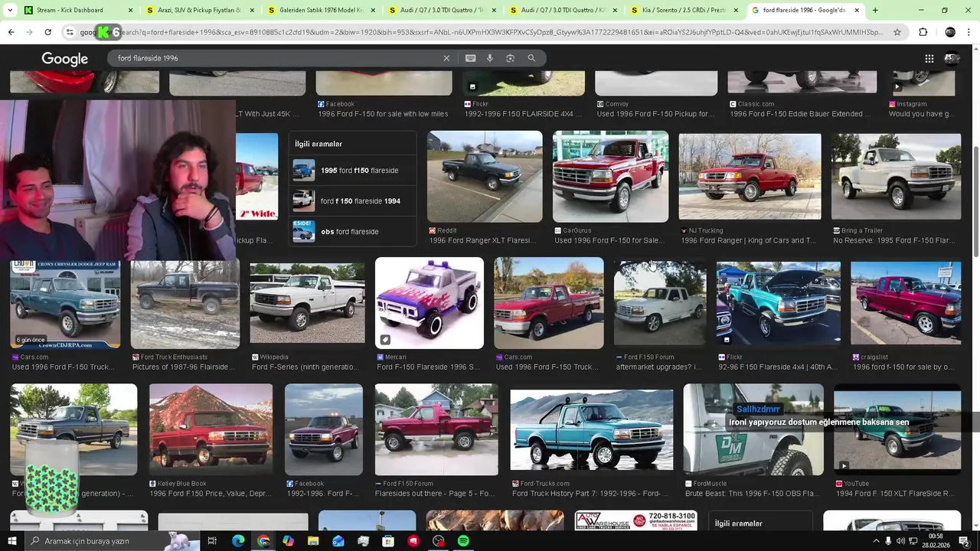Viewport: 980px width, 551px height.
Task: Submit search with magnifier icon
Action: pos(531,58)
